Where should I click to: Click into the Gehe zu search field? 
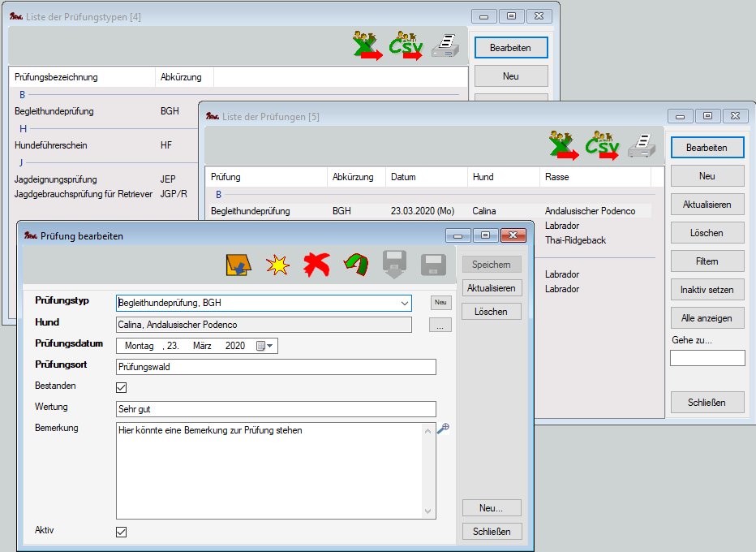click(707, 358)
